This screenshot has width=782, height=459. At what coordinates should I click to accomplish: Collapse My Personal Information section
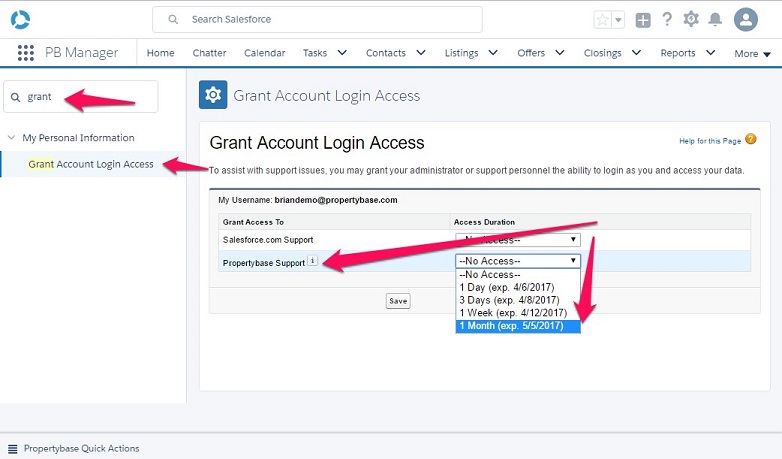pyautogui.click(x=11, y=137)
